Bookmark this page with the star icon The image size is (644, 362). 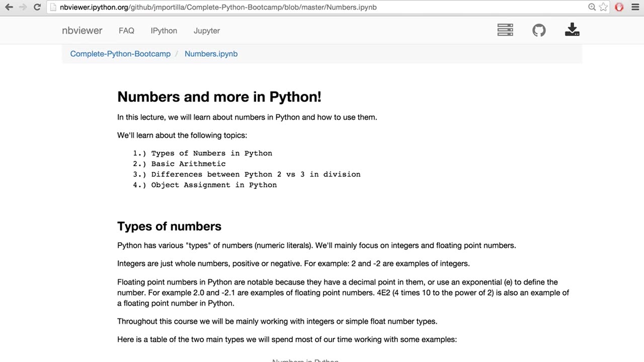coord(603,7)
